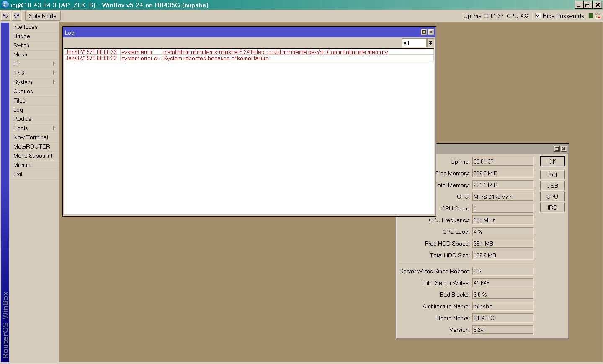This screenshot has width=603, height=364.
Task: Minimize the main WinBox window
Action: (579, 5)
